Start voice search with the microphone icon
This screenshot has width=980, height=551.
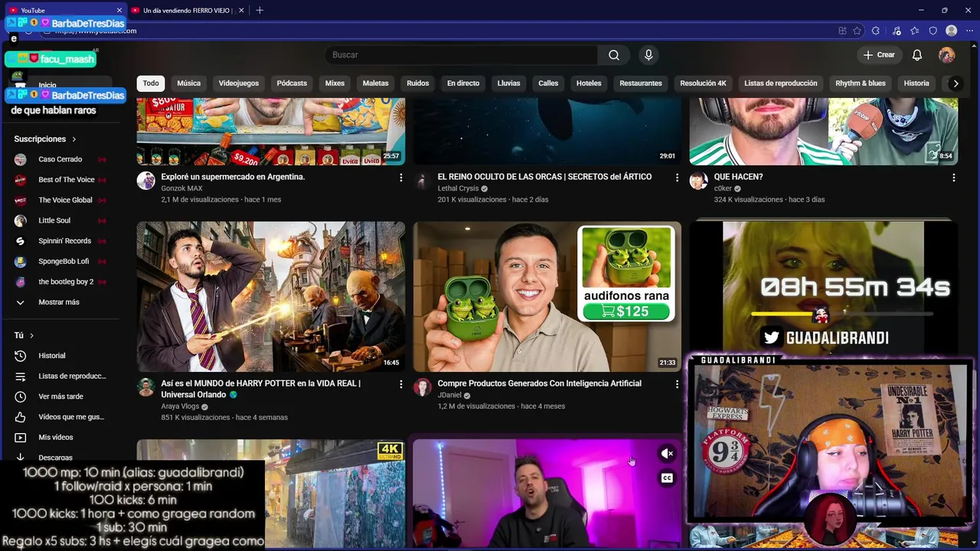648,55
